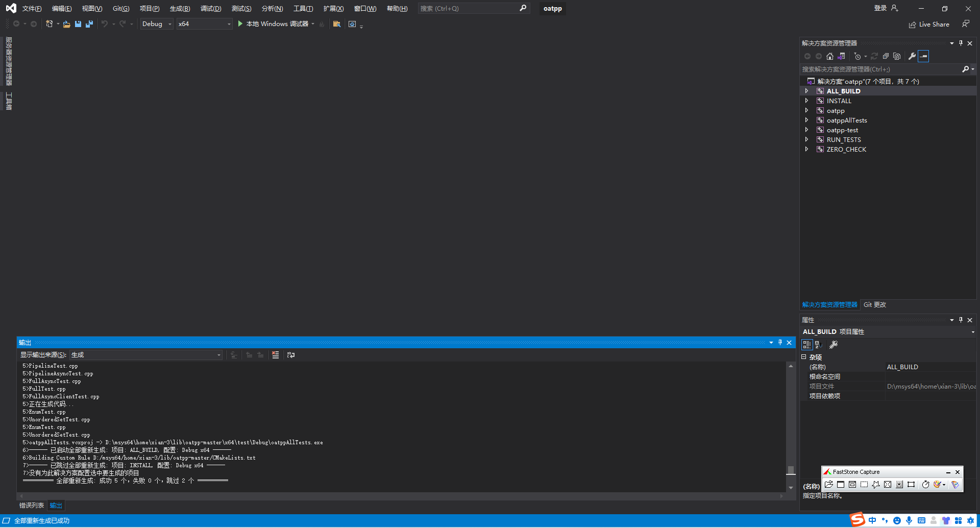Expand the ALL_BUILD project node
This screenshot has width=980, height=528.
tap(806, 91)
